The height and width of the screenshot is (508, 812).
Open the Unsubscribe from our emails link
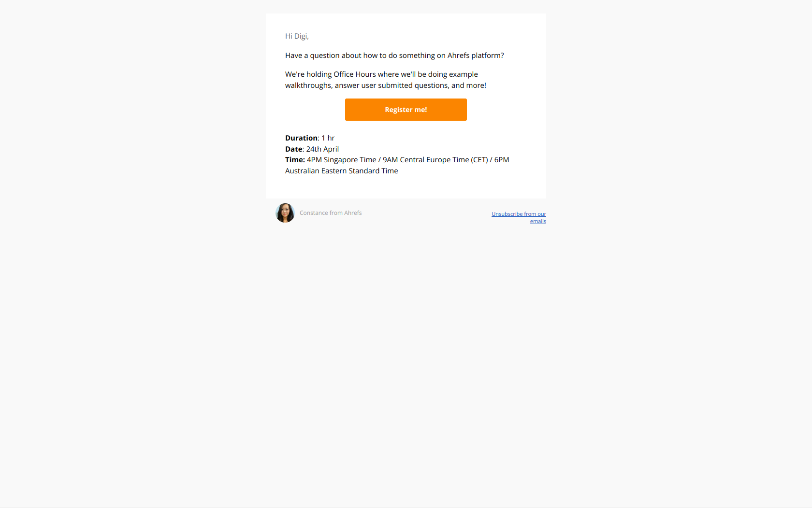coord(519,217)
